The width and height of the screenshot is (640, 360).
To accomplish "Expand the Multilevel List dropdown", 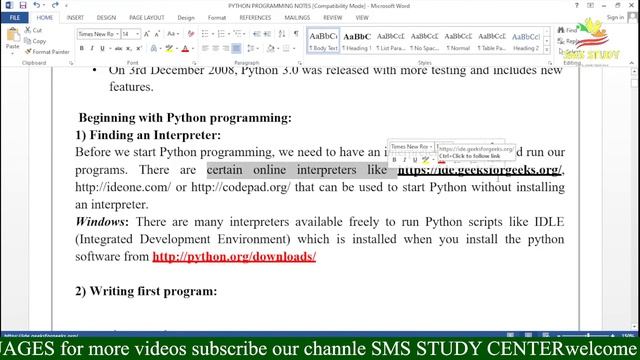I will tap(245, 34).
